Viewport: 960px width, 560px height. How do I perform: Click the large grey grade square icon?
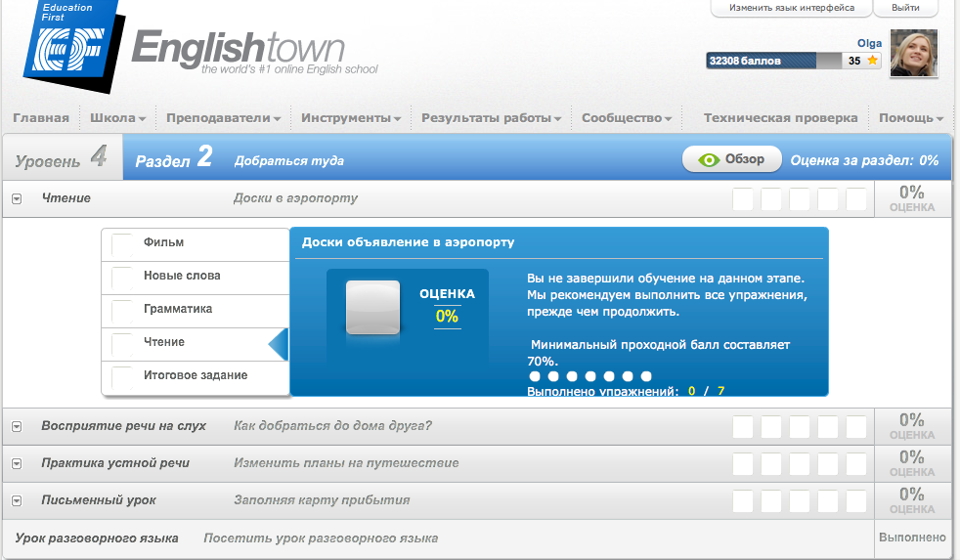click(372, 307)
